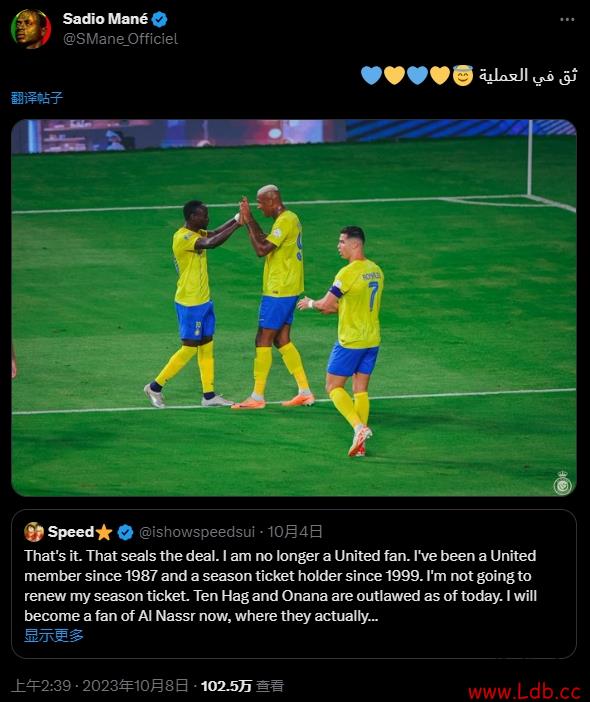Click the 102.5万 查看 view count
Viewport: 590px width, 702px height.
(x=242, y=685)
